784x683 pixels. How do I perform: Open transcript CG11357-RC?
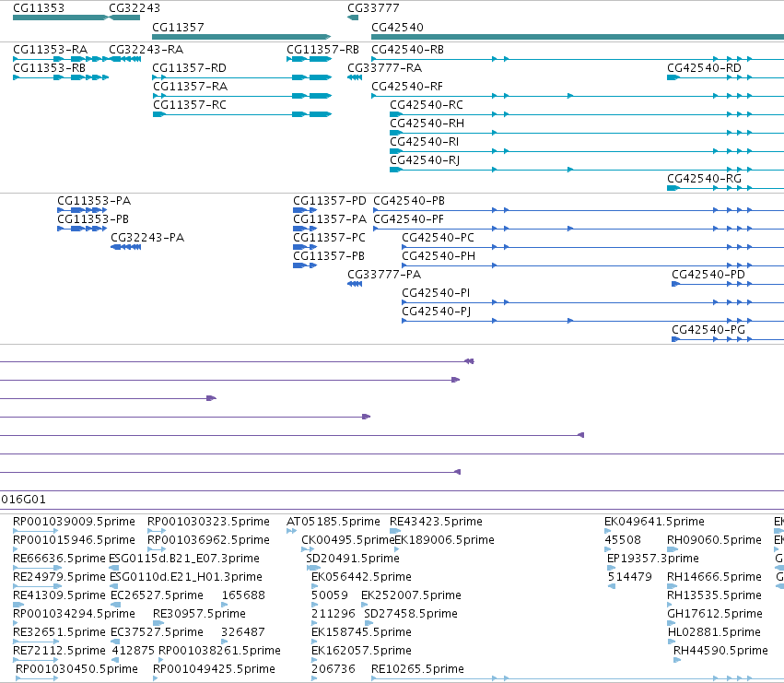[x=190, y=105]
